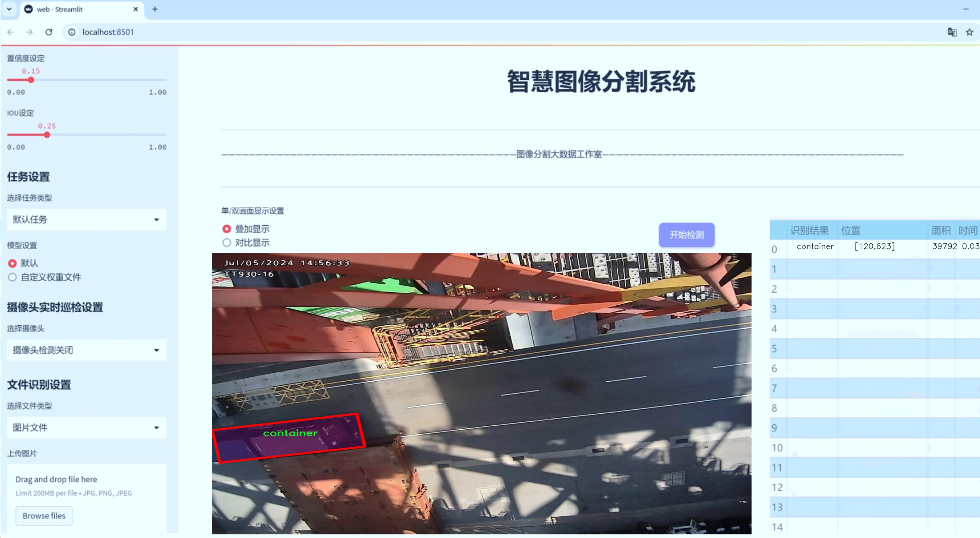The width and height of the screenshot is (980, 538).
Task: Click the browser forward arrow
Action: 29,32
